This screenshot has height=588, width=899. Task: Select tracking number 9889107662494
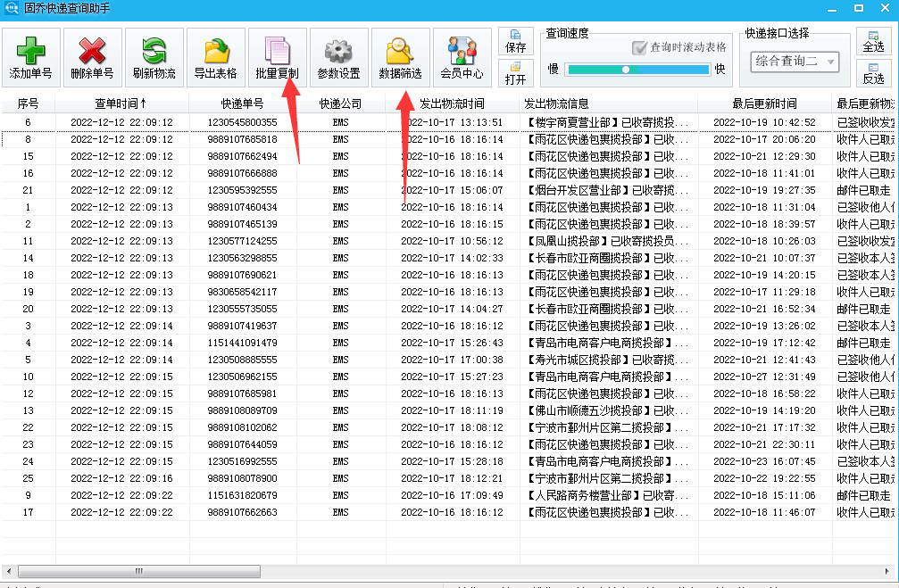point(243,156)
